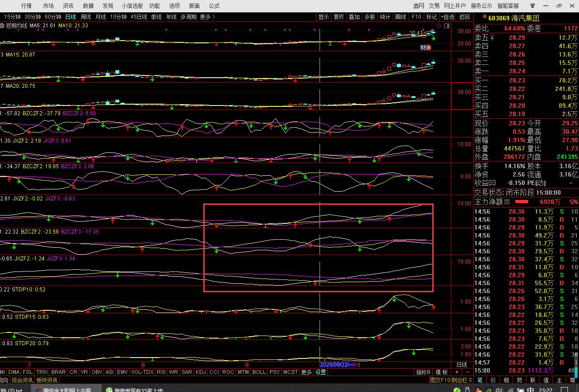This screenshot has height=392, width=579.
Task: Click the 返回 back button
Action: tap(464, 17)
